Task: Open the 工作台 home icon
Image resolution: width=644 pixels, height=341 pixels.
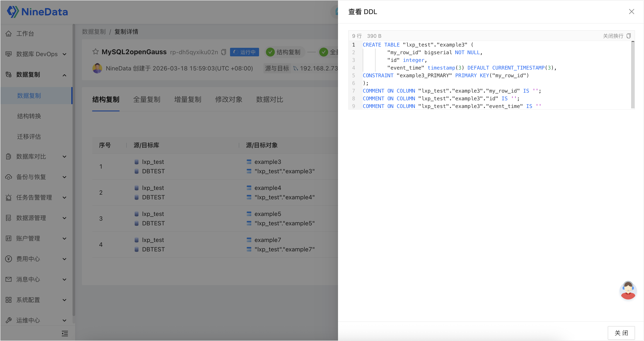Action: pyautogui.click(x=9, y=34)
